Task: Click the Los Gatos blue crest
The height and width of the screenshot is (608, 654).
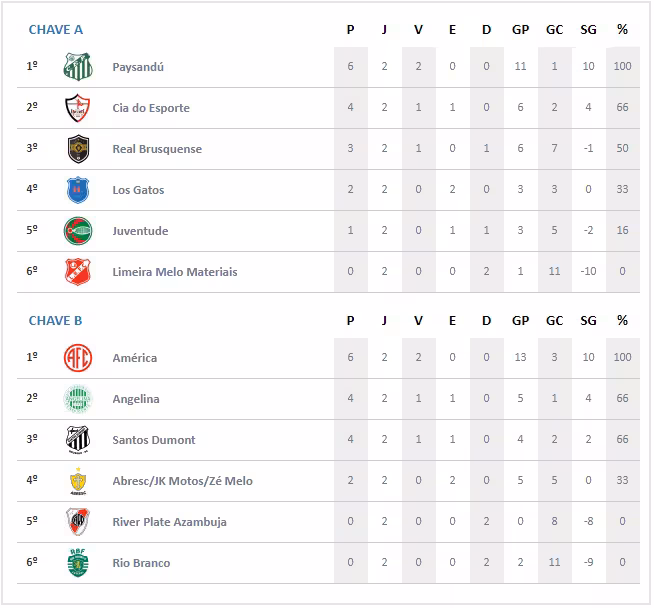Action: [78, 190]
